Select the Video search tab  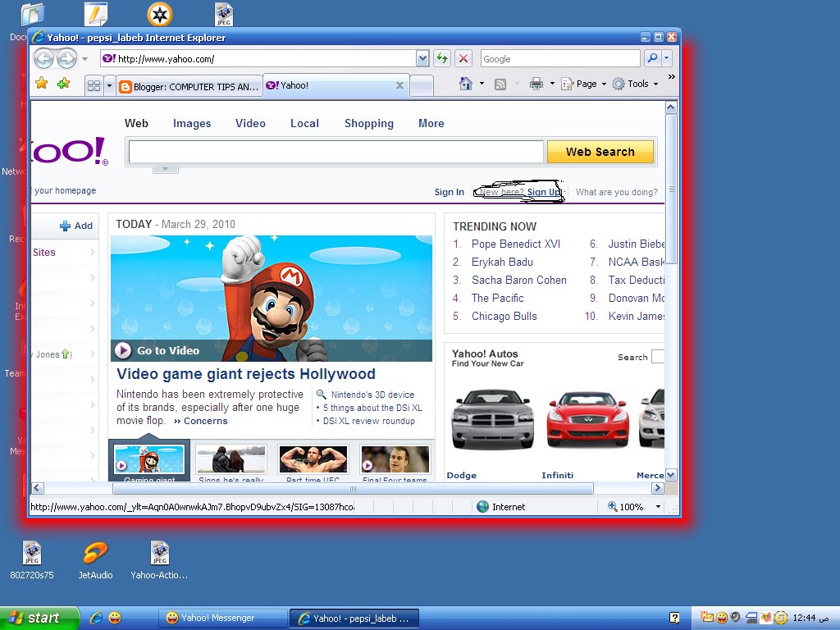[250, 124]
